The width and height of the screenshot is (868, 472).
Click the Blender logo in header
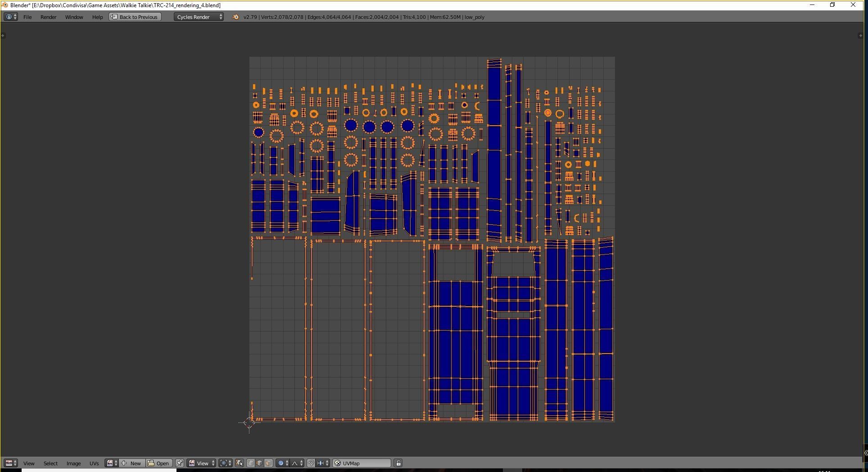pos(235,17)
